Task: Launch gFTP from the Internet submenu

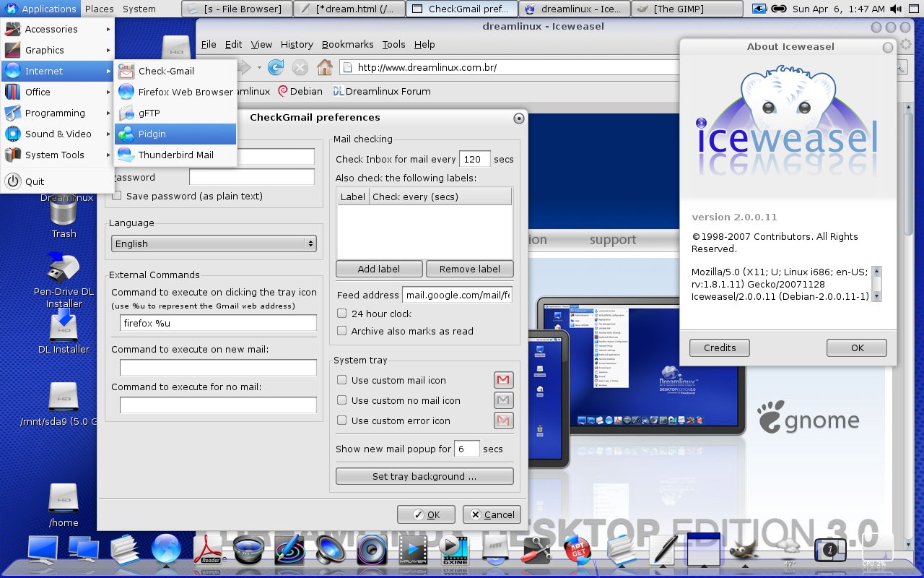Action: [x=175, y=113]
